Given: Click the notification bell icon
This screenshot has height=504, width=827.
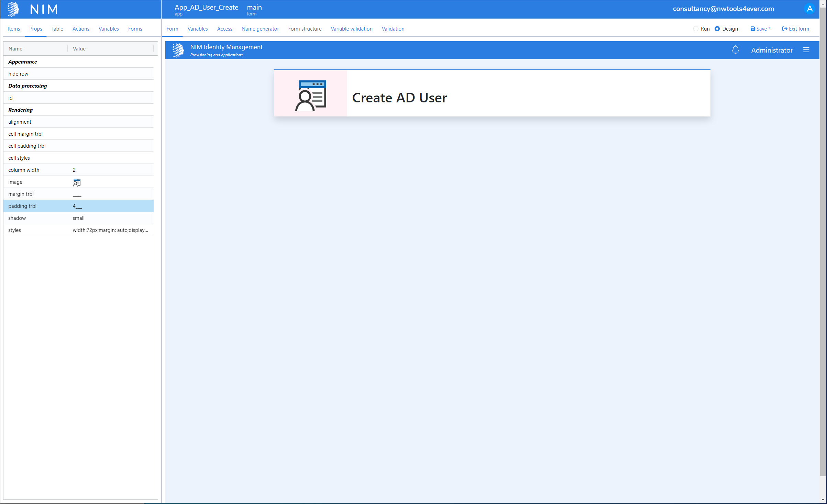Looking at the screenshot, I should tap(735, 50).
